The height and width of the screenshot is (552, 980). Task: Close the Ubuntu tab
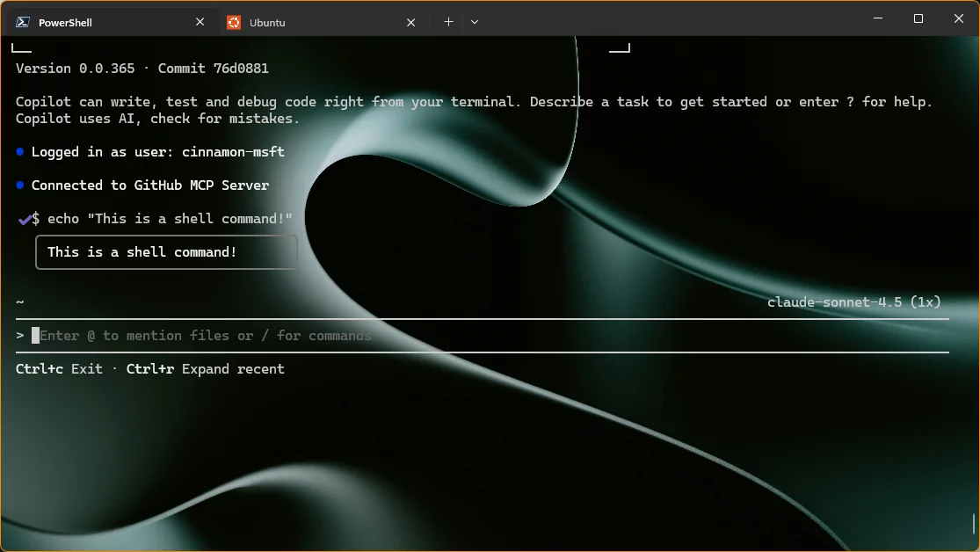click(x=410, y=21)
